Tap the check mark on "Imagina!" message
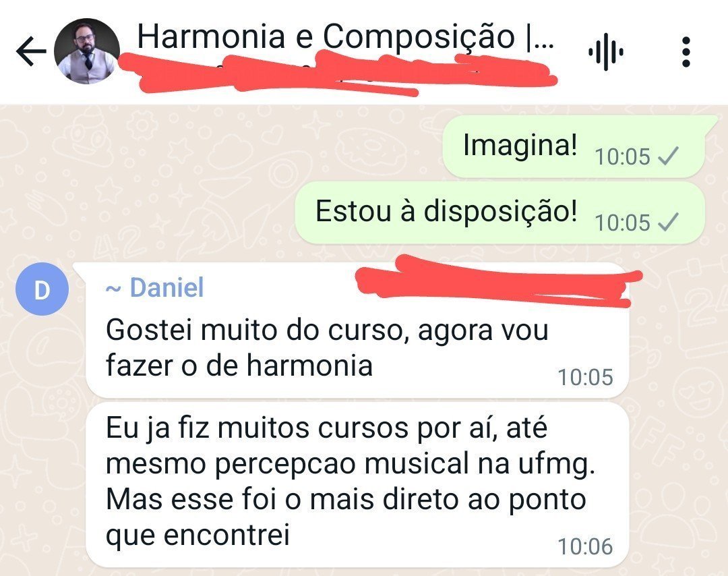Image resolution: width=728 pixels, height=576 pixels. [x=669, y=156]
